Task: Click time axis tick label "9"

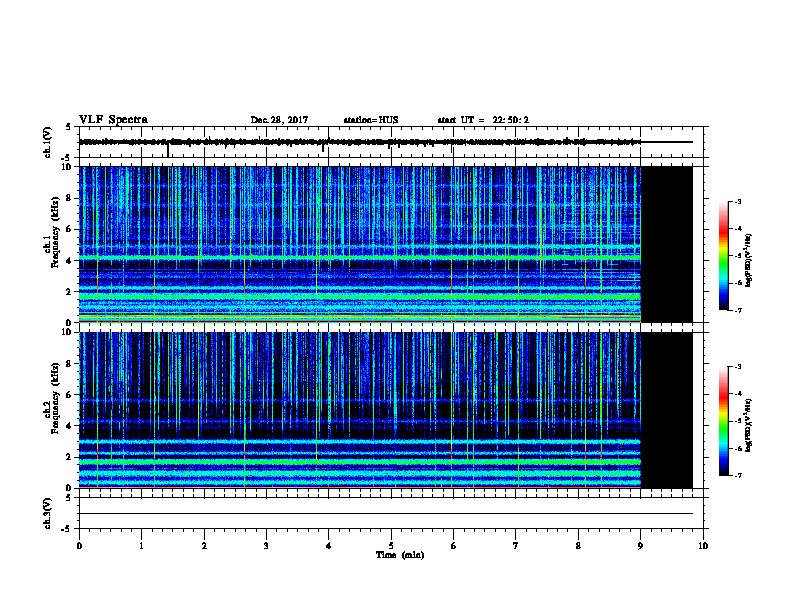Action: point(640,545)
